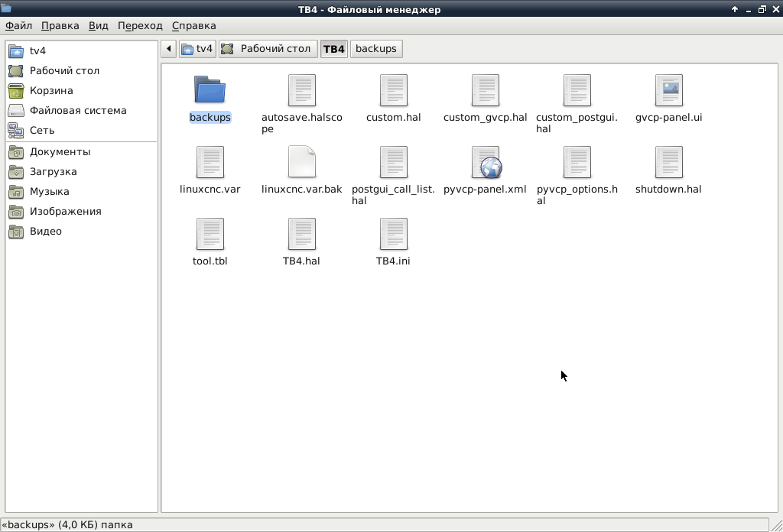Open tv4 home in sidebar
783x532 pixels.
(81, 51)
